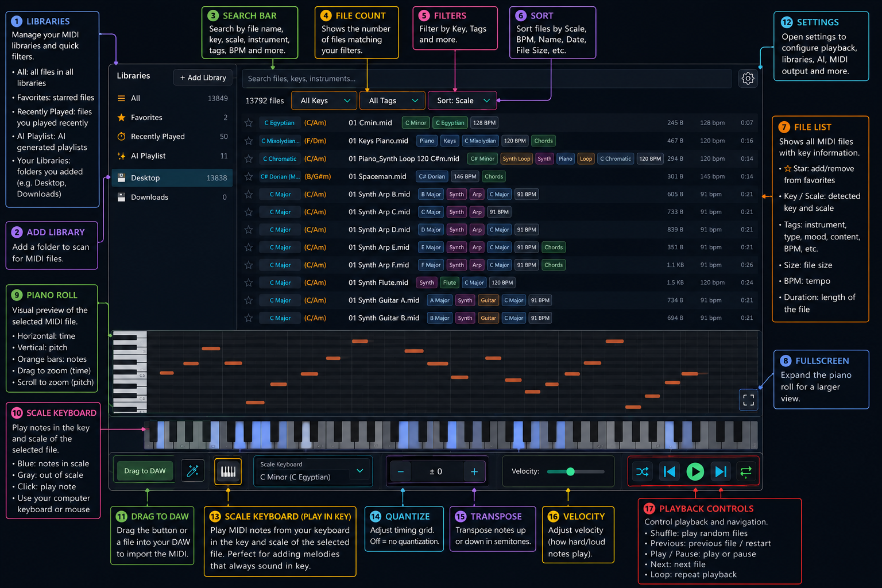Click the All list icon in Libraries
Screen dimensions: 882x588
point(121,98)
